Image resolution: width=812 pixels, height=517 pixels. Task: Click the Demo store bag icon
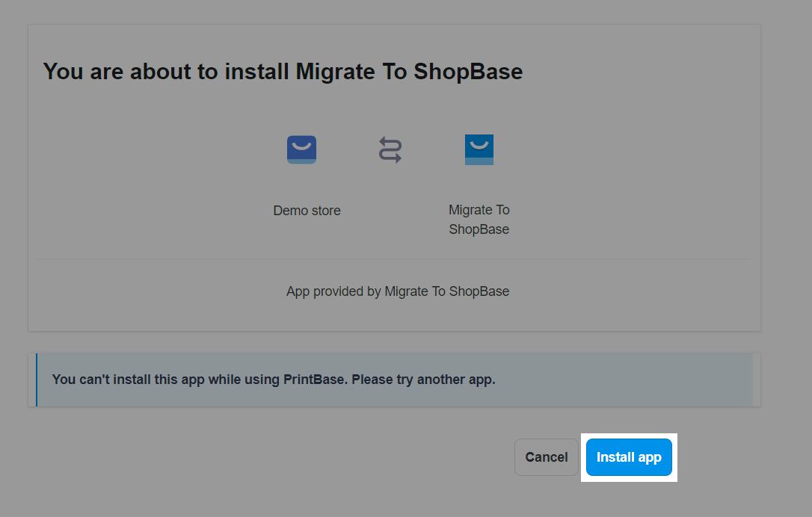click(x=301, y=149)
